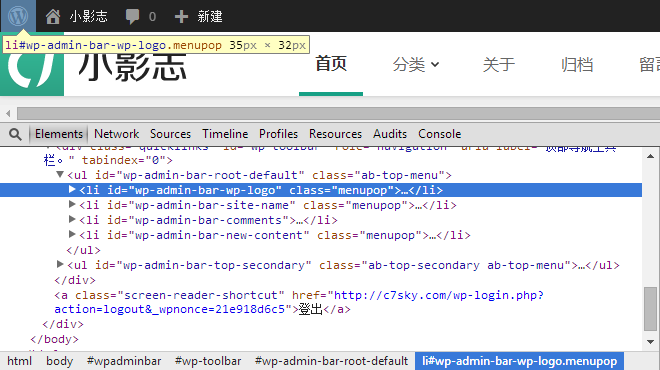Click the Elements panel vertical scrollbar thumb

tap(650, 309)
